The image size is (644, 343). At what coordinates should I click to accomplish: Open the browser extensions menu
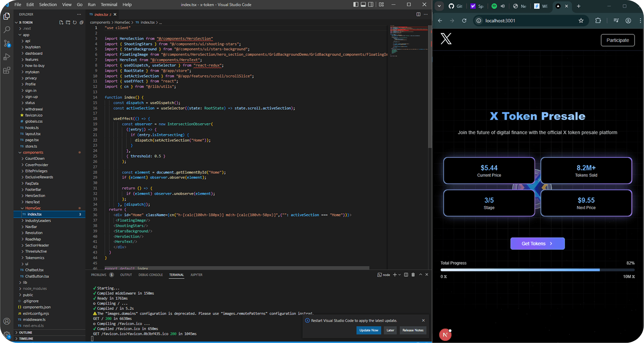pyautogui.click(x=598, y=20)
